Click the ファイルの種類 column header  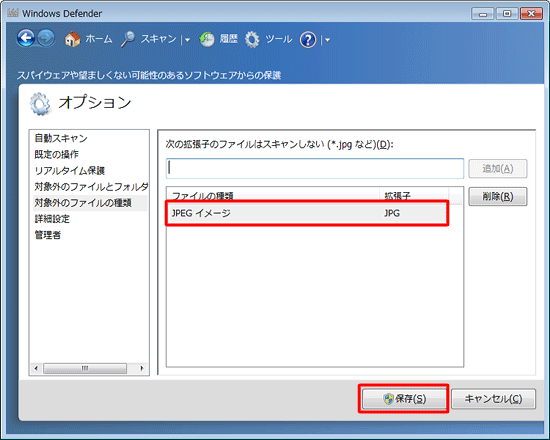[x=273, y=195]
